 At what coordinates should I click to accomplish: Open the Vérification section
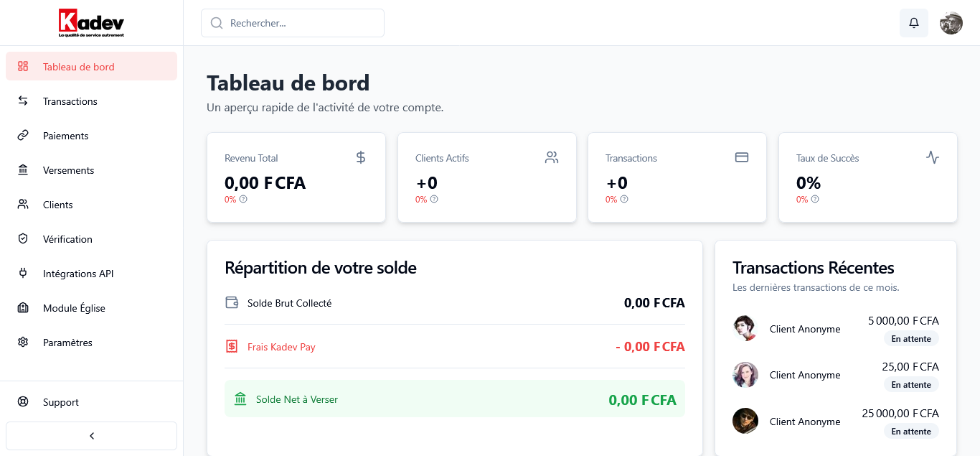67,239
